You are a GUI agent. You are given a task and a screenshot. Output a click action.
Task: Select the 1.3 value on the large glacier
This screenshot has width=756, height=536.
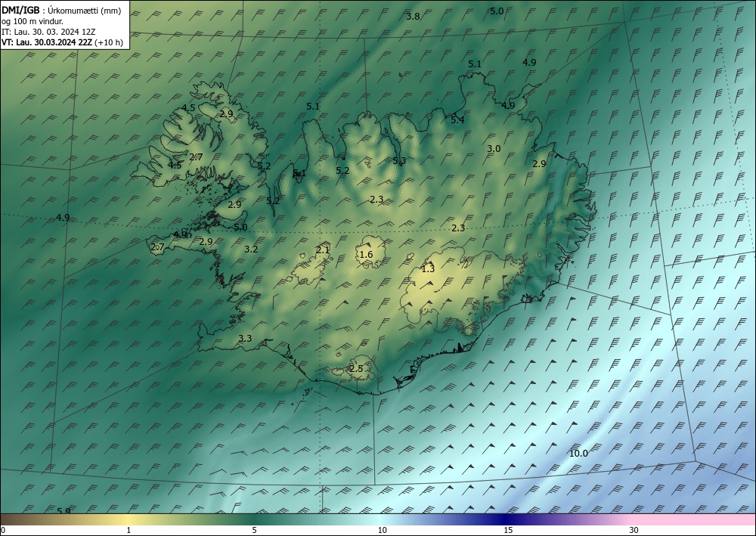coord(428,269)
